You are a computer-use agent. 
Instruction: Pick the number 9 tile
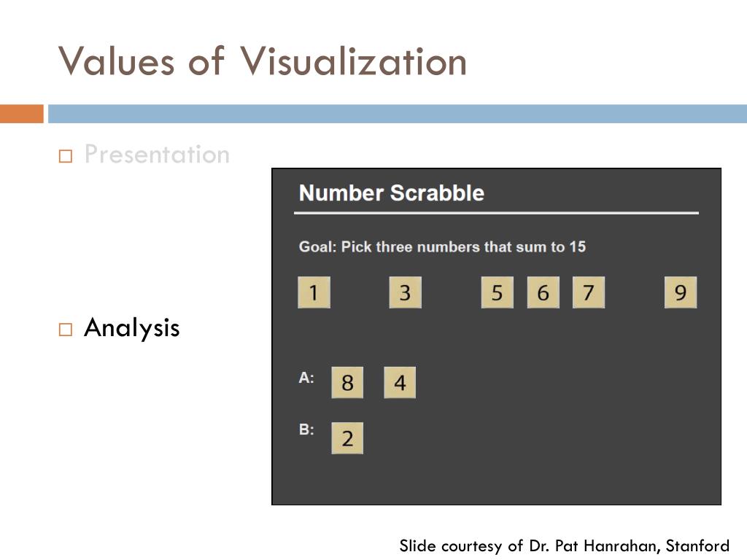point(681,292)
